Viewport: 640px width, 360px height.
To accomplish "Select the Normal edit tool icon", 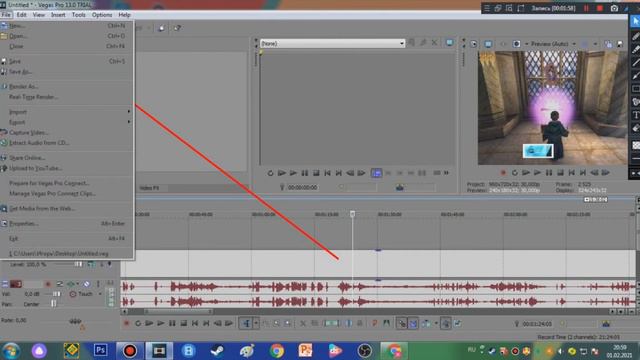I will [x=246, y=324].
